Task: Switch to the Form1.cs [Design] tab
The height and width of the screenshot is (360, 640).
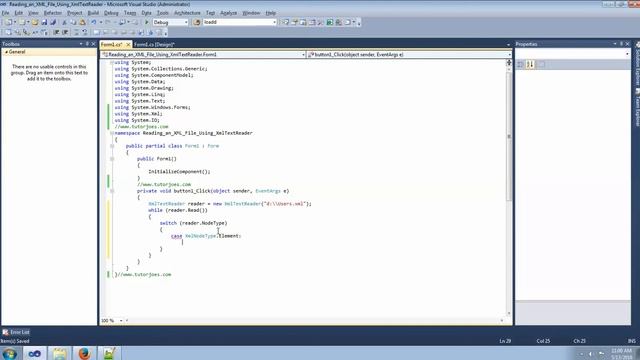Action: tap(154, 44)
